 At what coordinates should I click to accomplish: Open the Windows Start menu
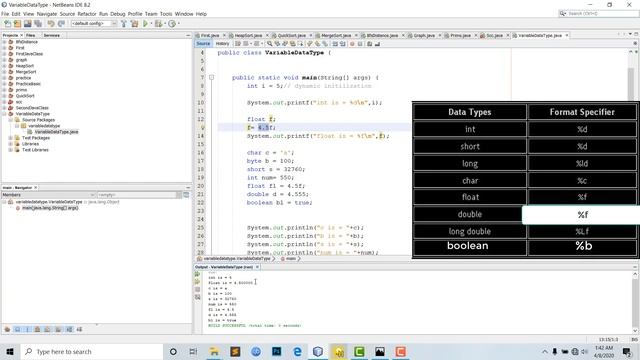[10, 351]
